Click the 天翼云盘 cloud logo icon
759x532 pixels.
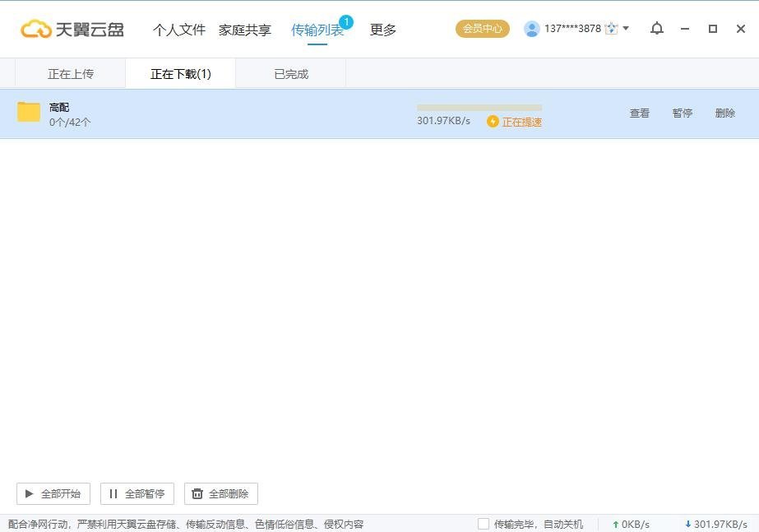click(x=36, y=30)
